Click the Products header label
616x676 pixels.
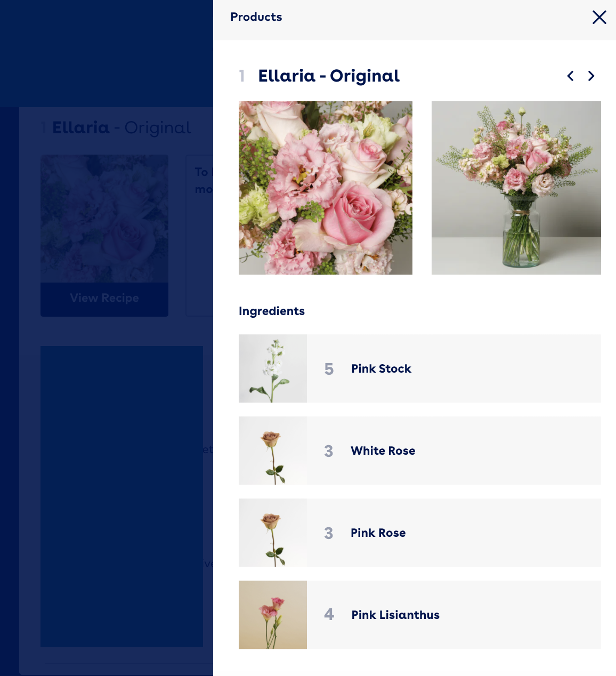256,17
